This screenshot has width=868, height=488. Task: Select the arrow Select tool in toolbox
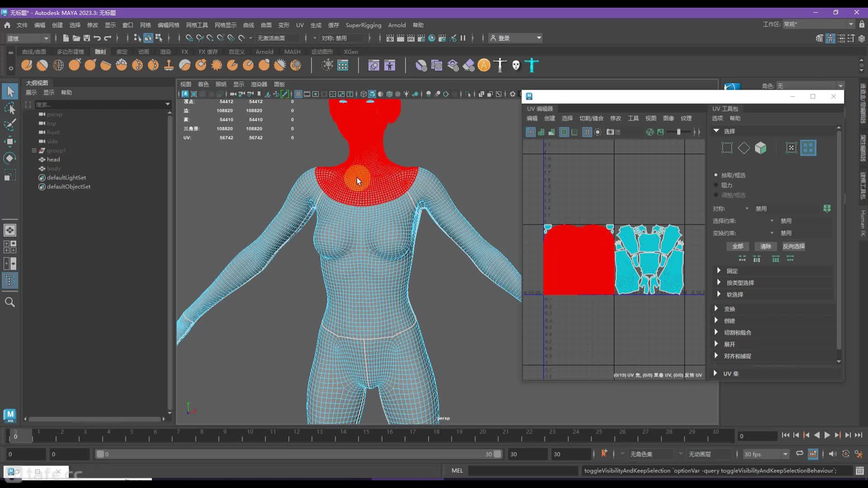[10, 91]
